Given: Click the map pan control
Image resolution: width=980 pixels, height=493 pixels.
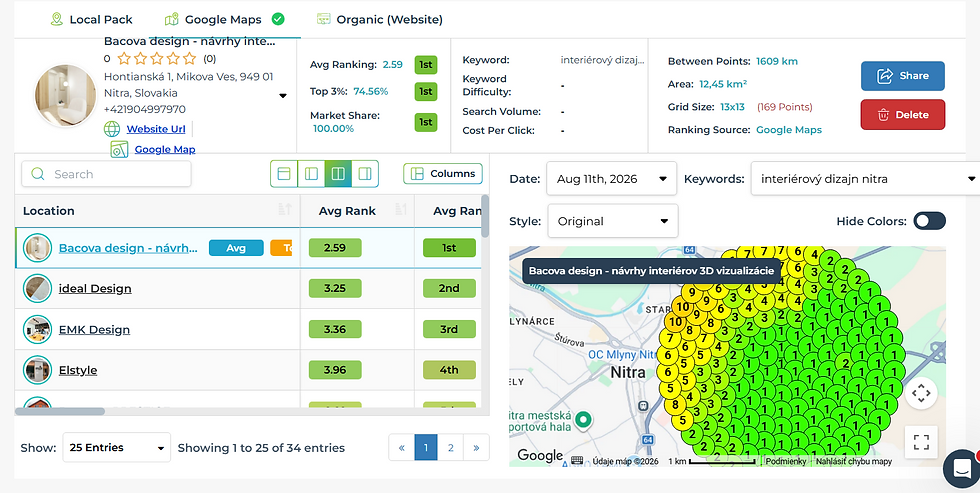Looking at the screenshot, I should (x=921, y=393).
